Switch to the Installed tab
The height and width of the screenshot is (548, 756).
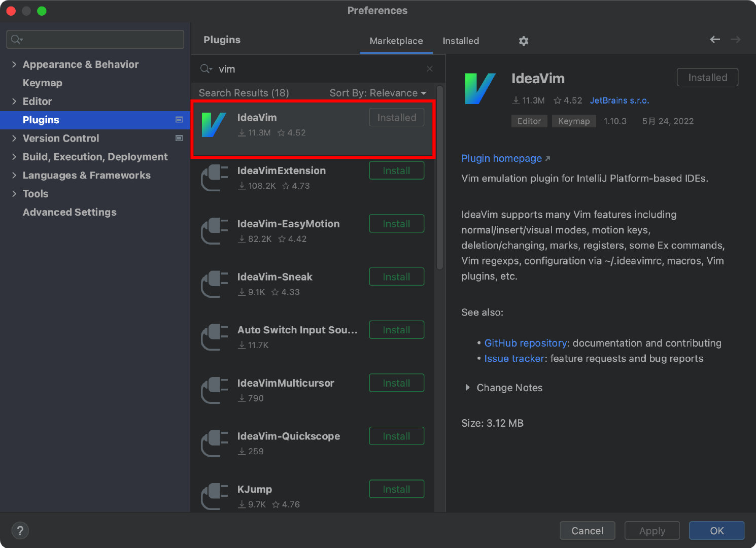[461, 41]
